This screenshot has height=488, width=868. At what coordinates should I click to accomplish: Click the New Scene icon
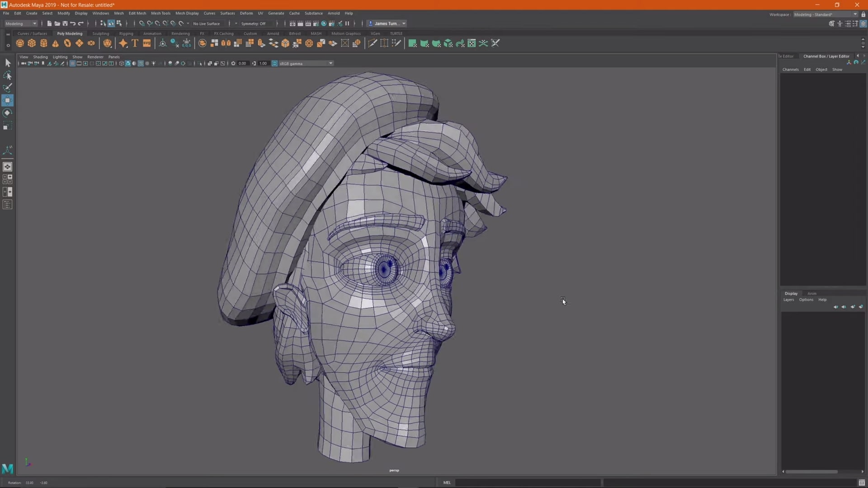pyautogui.click(x=49, y=23)
